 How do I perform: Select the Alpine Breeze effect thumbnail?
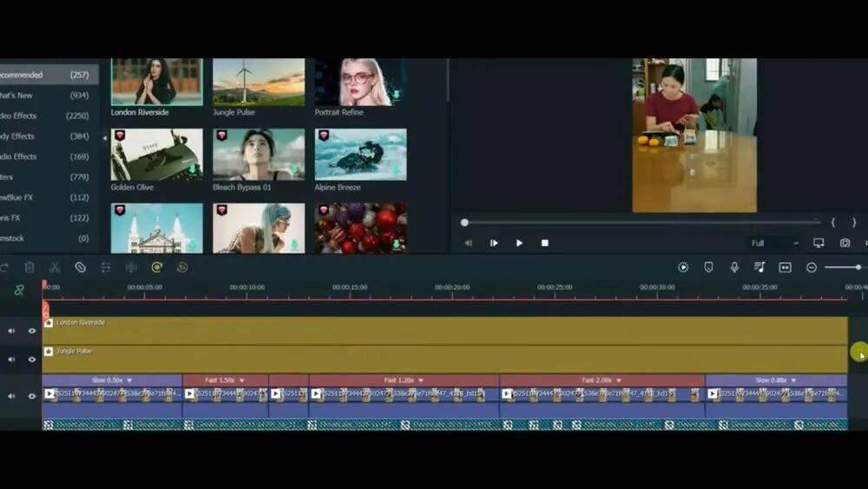point(360,155)
